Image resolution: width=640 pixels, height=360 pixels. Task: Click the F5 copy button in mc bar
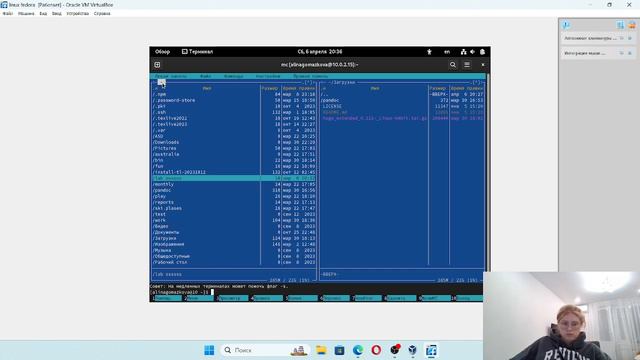pos(301,298)
